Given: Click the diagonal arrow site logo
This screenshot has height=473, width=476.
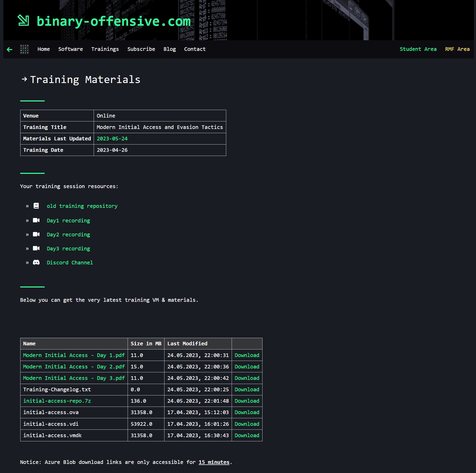Looking at the screenshot, I should (x=23, y=20).
